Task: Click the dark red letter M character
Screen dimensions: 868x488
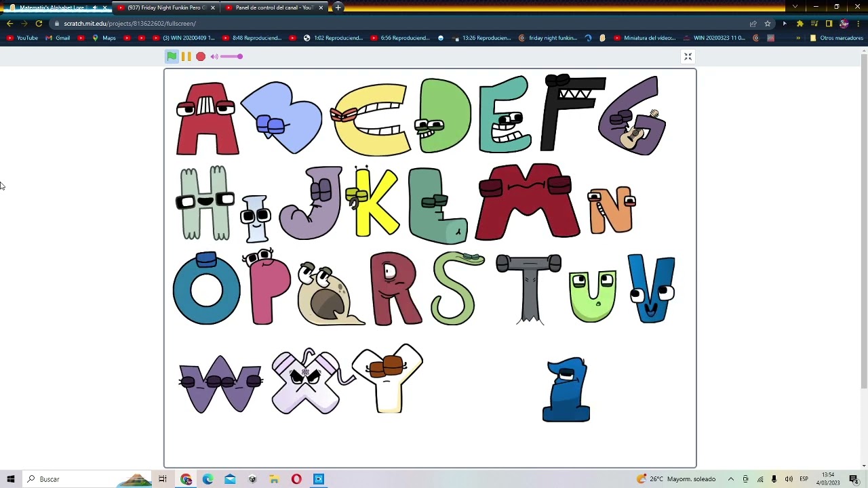Action: 526,201
